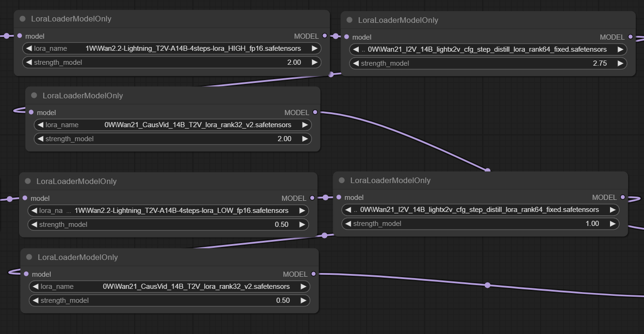
Task: Select previous lora in Lightning LOW node
Action: (x=34, y=211)
